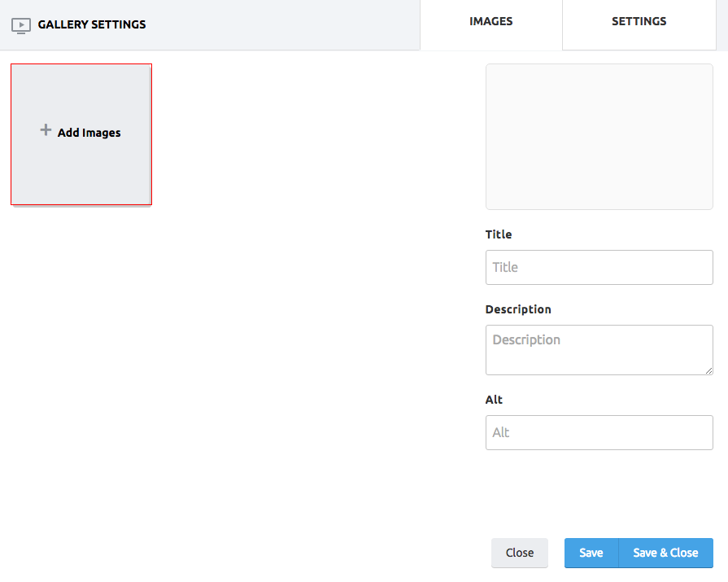Click the Add Images tile
Image resolution: width=728 pixels, height=582 pixels.
[81, 134]
